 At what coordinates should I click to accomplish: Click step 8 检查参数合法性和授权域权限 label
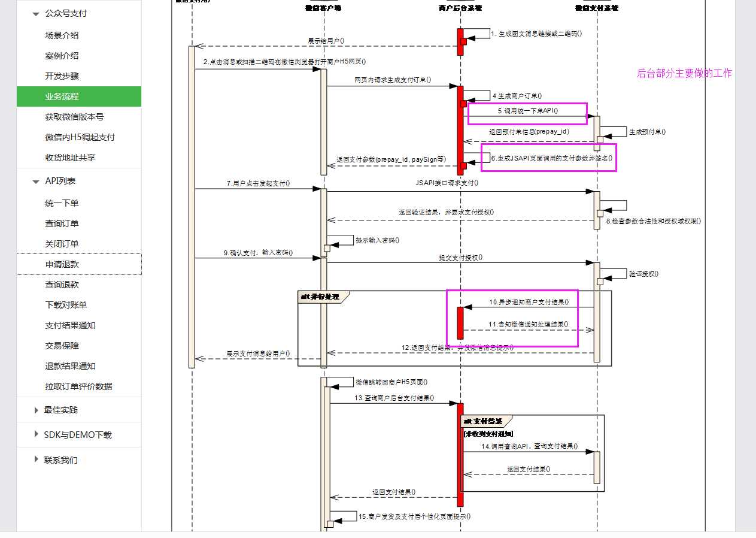tap(654, 221)
